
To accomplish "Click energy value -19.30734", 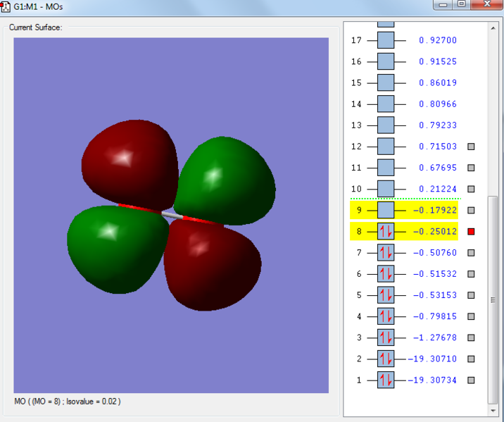I will pyautogui.click(x=432, y=380).
